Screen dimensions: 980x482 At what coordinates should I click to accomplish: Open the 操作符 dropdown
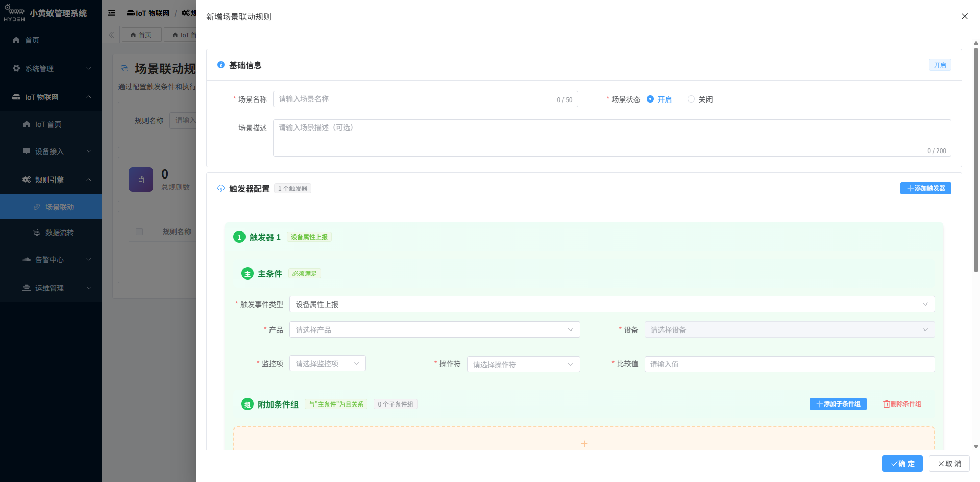(523, 364)
